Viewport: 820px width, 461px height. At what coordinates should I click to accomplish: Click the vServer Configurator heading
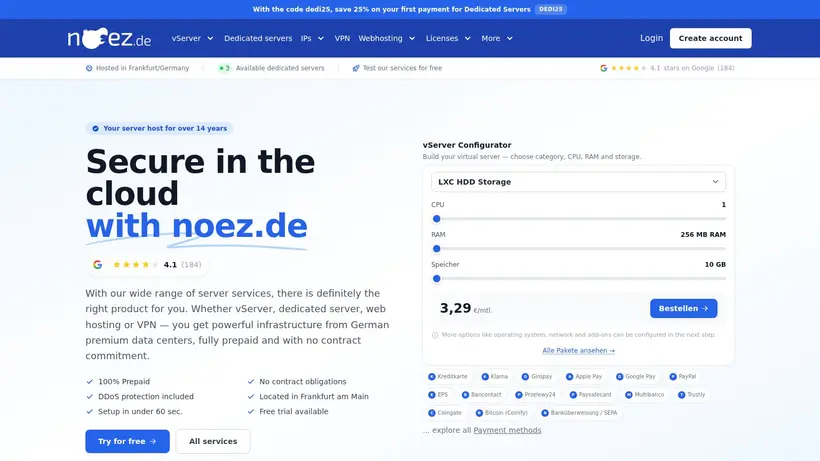point(467,145)
